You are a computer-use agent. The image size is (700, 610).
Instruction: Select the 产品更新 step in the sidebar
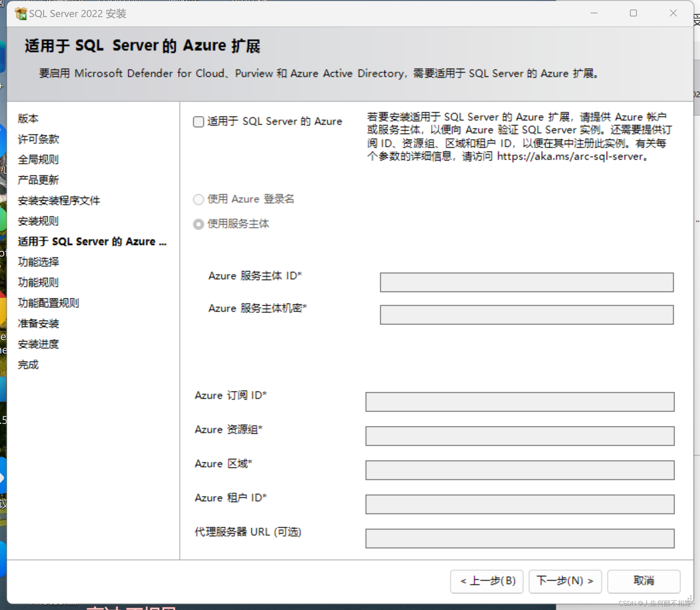click(38, 180)
